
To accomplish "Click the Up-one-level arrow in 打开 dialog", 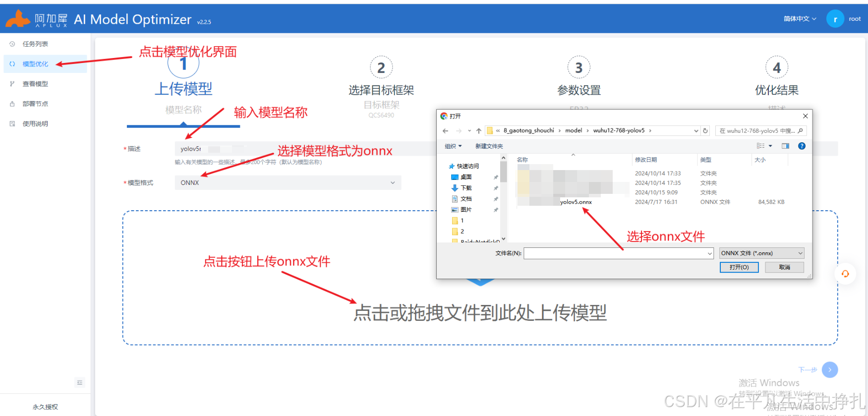I will 479,131.
